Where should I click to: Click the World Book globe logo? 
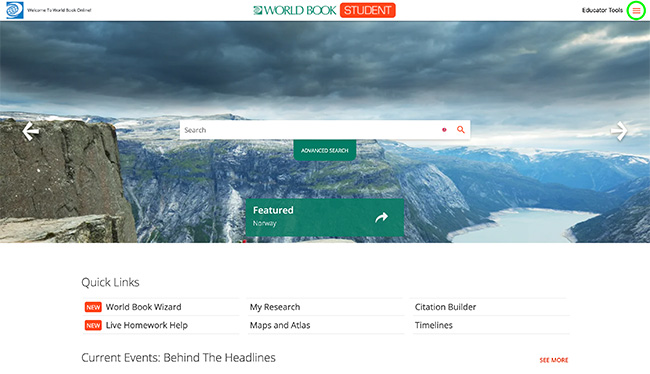(x=15, y=10)
